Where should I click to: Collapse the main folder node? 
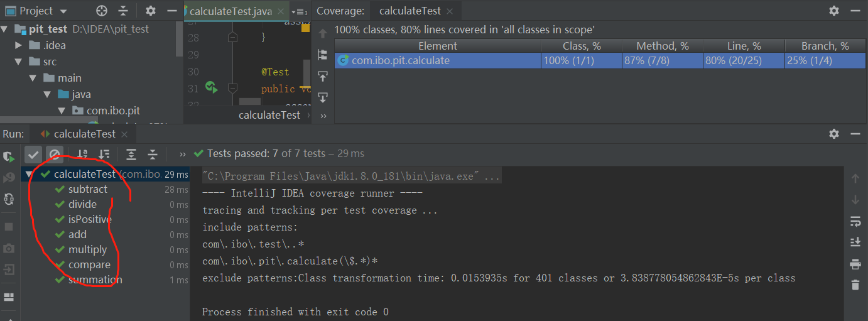pyautogui.click(x=33, y=78)
